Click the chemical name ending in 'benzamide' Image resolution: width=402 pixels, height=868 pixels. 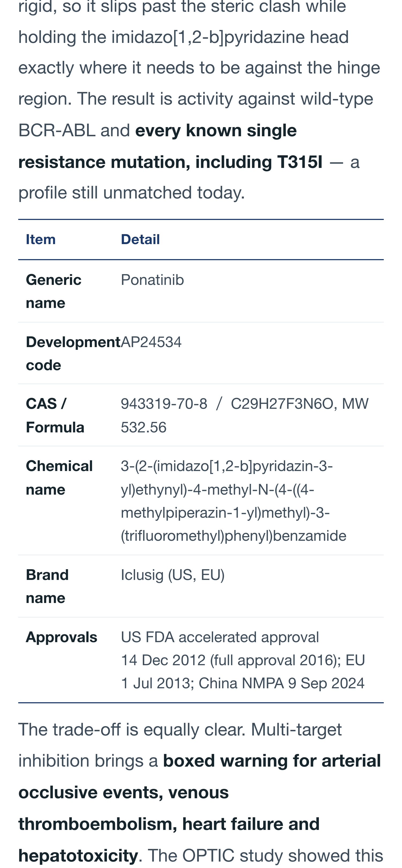[233, 501]
